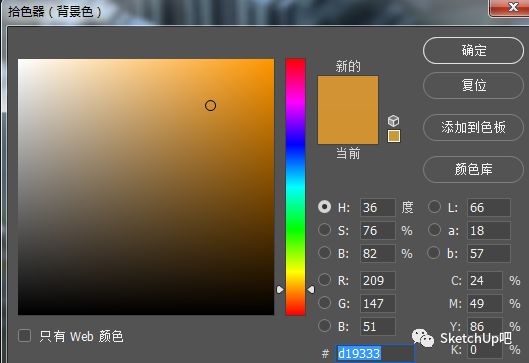Click the hue slider's right triangle handle
The image size is (529, 363).
tap(311, 289)
